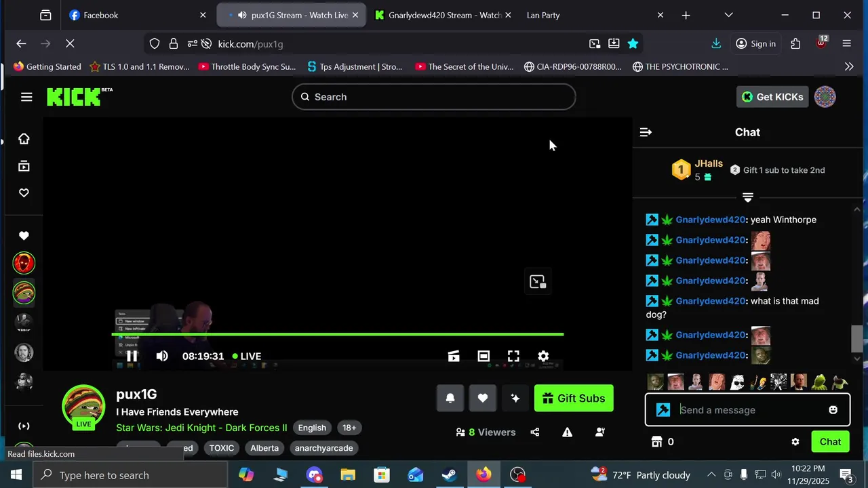Open the 8 Viewers list

[486, 432]
